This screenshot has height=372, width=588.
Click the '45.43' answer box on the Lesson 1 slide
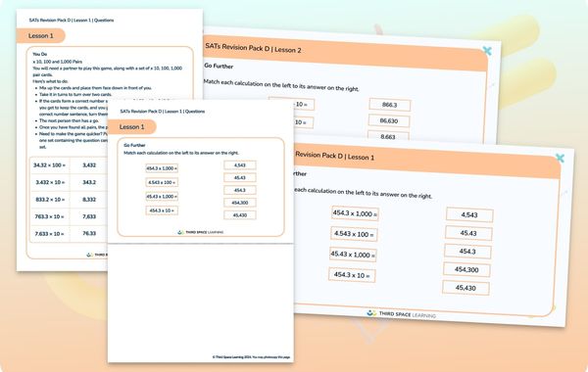click(468, 233)
